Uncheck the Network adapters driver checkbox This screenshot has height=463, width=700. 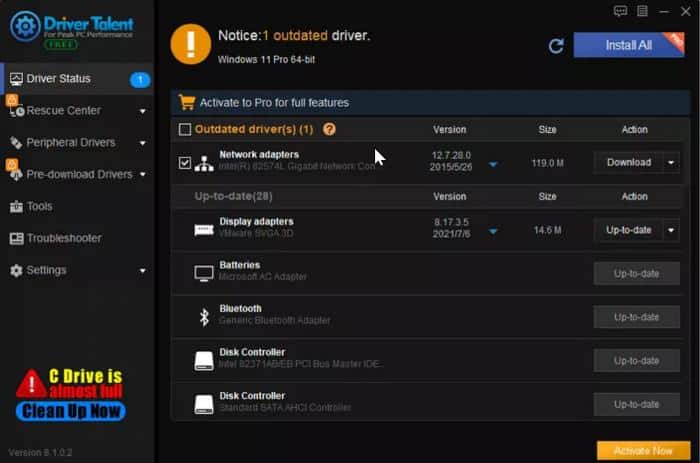pos(184,163)
